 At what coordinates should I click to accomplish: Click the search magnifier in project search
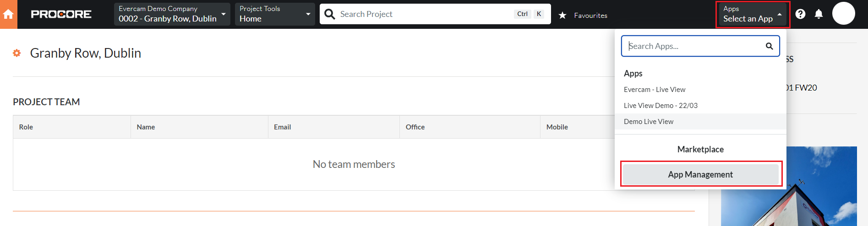point(330,14)
